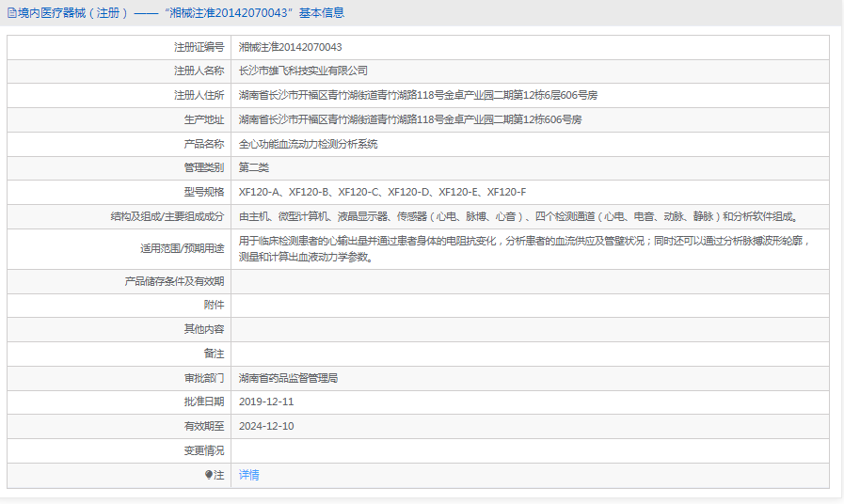The width and height of the screenshot is (844, 504).
Task: Click the 生产地址 label
Action: 204,119
